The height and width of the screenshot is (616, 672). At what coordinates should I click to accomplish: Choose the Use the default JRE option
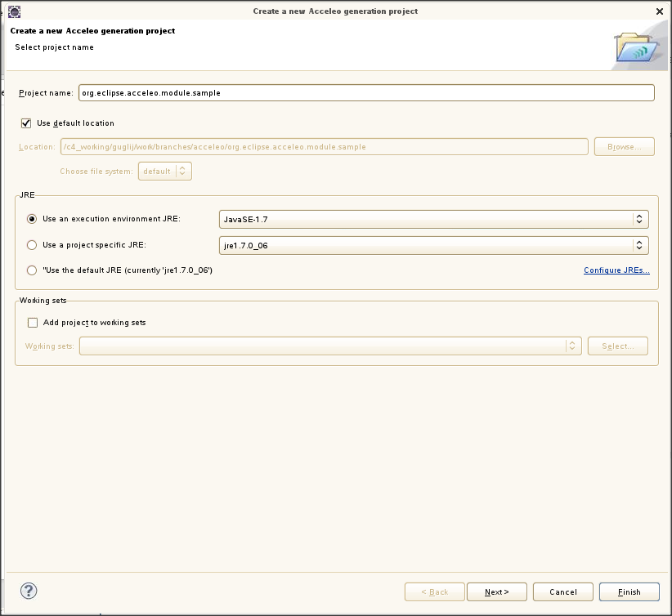coord(32,270)
